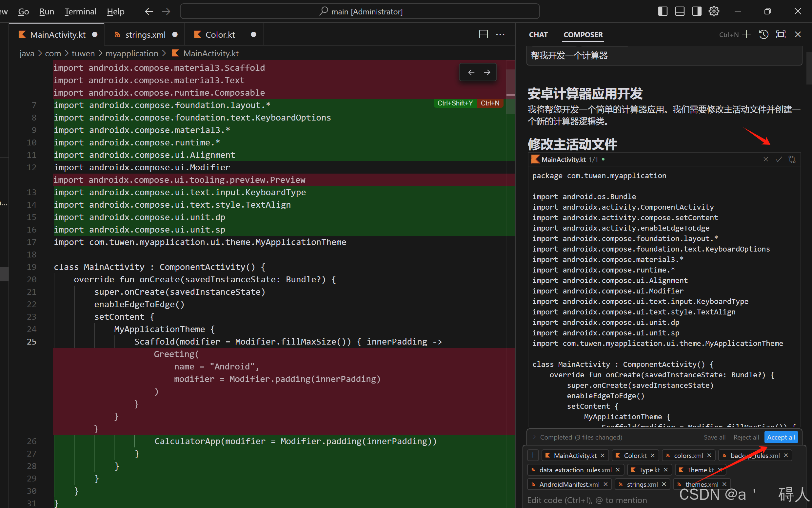Switch to Color.kt editor tab
The width and height of the screenshot is (812, 508).
pyautogui.click(x=224, y=35)
